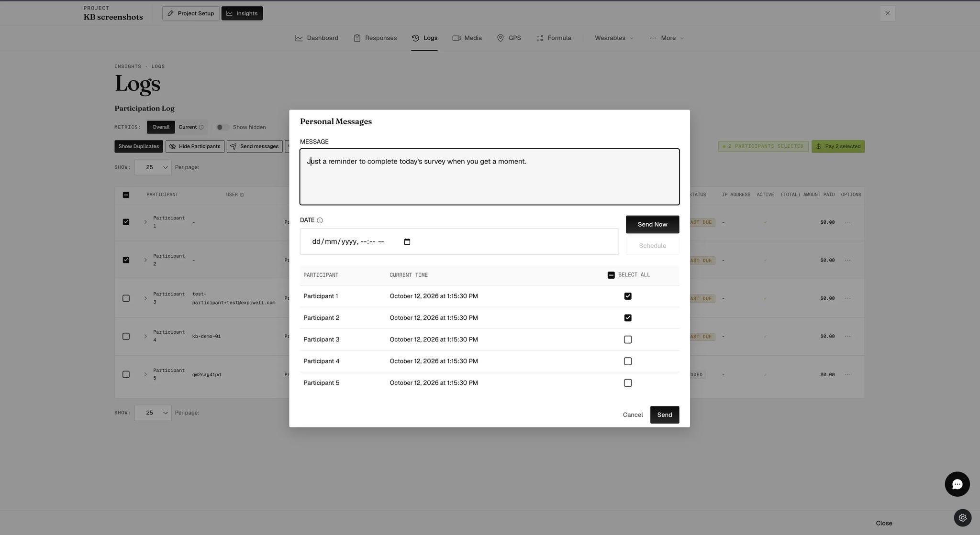Viewport: 980px width, 535px height.
Task: Open the Responses tab
Action: (x=375, y=38)
